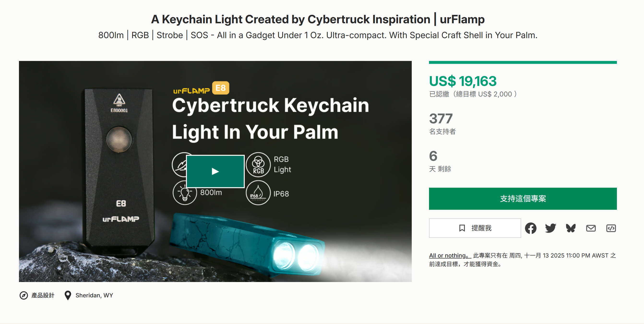The height and width of the screenshot is (324, 644).
Task: Click the bookmark icon in the remind button
Action: 462,228
